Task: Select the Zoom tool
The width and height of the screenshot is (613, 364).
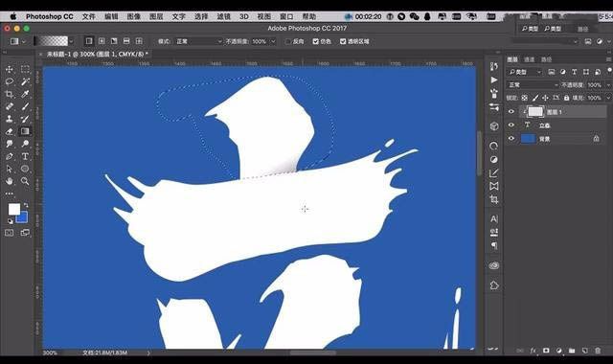Action: point(25,181)
